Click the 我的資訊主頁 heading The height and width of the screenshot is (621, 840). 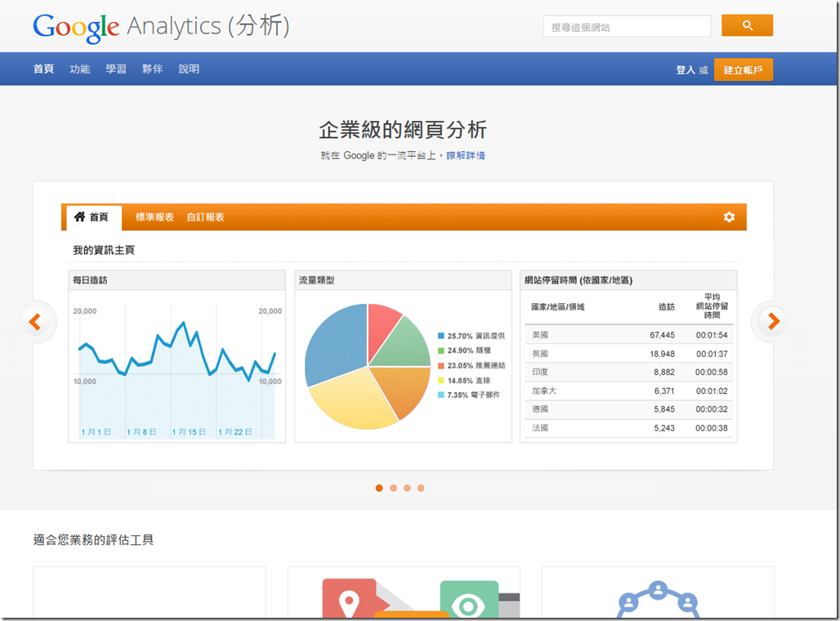point(104,250)
